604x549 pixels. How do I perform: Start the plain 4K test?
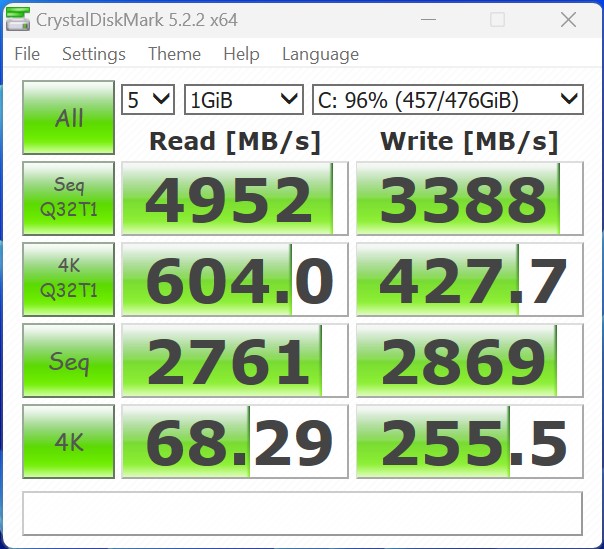tap(69, 441)
